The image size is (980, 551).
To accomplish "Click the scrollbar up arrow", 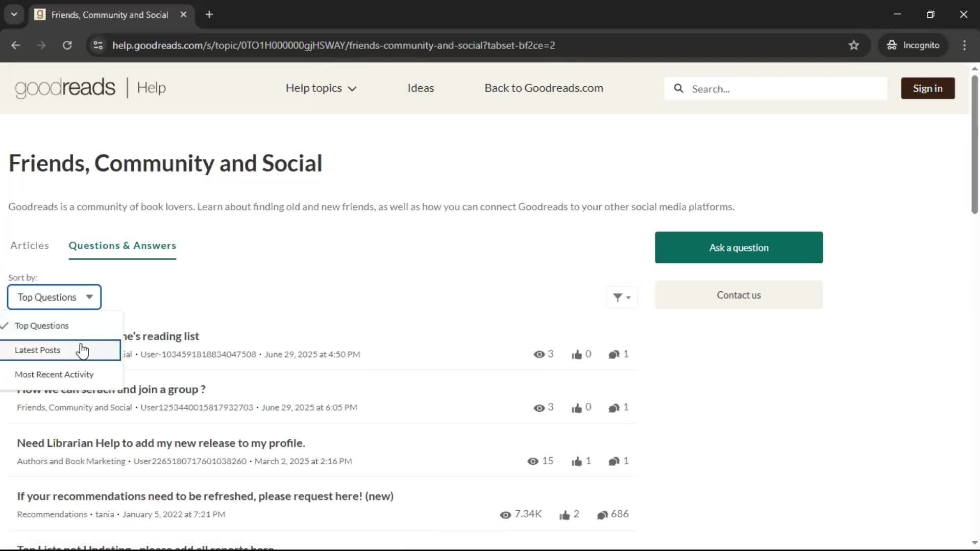I will point(974,68).
